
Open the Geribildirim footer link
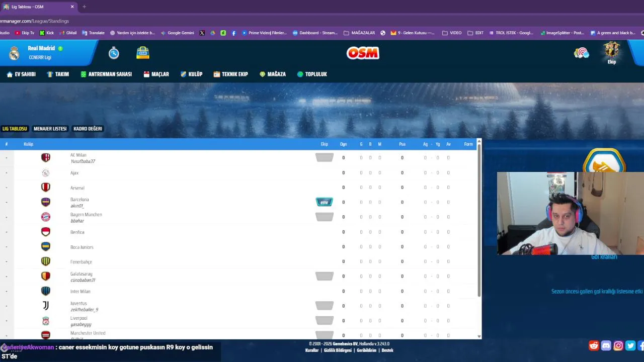367,350
